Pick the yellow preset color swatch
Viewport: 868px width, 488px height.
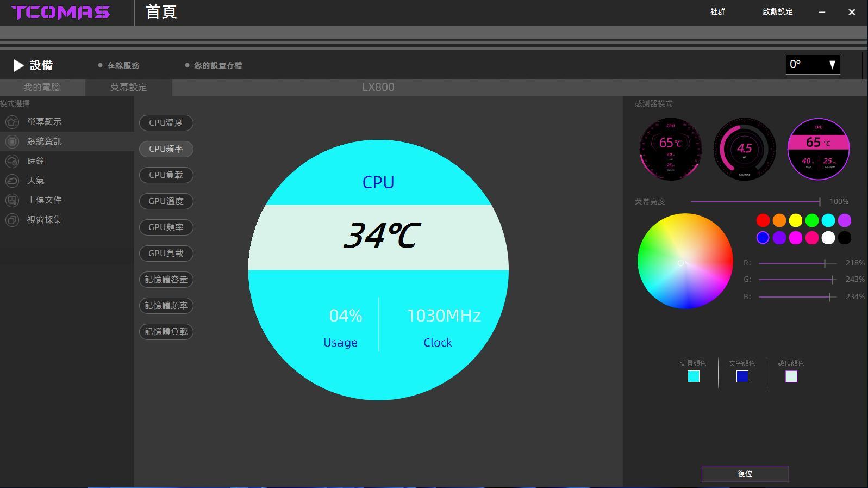click(796, 220)
